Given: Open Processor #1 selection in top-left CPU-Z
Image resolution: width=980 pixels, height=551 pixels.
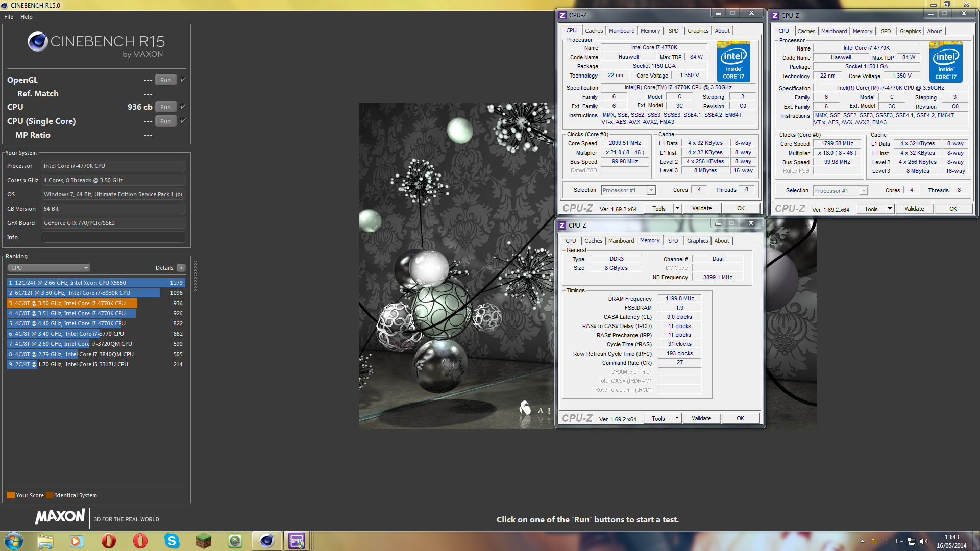Looking at the screenshot, I should pyautogui.click(x=628, y=190).
